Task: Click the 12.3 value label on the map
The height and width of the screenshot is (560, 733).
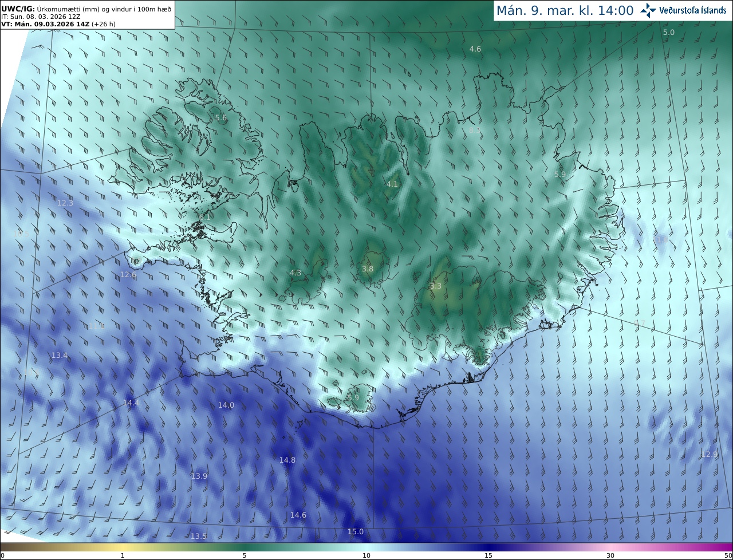Action: coord(65,203)
